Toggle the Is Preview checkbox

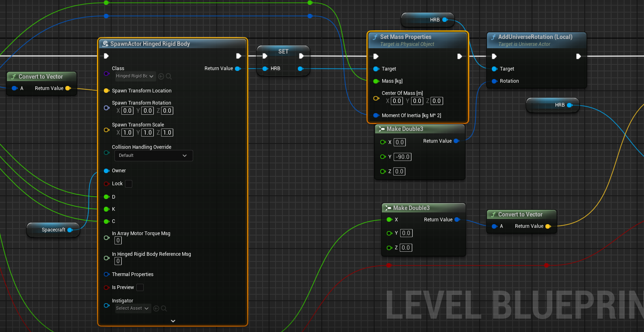pos(140,287)
